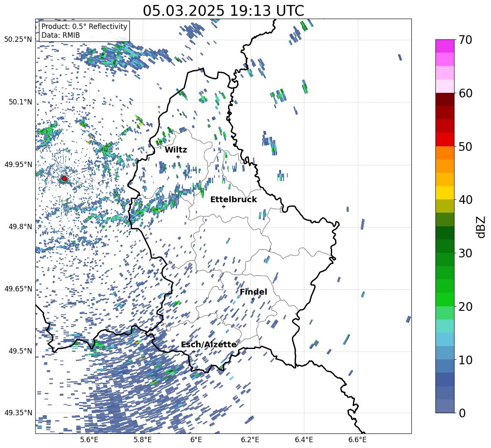491x448 pixels.
Task: Click the 30 colorbar tick label
Action: coord(465,253)
